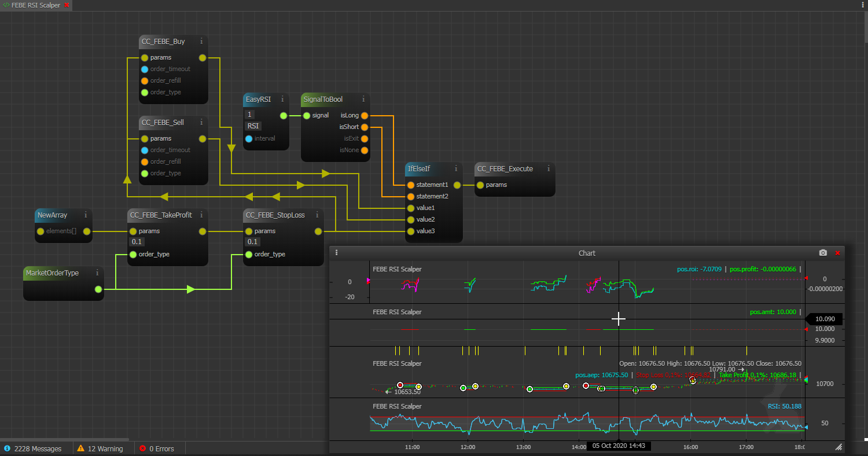Click the isLong output port
This screenshot has height=456, width=868.
point(365,115)
